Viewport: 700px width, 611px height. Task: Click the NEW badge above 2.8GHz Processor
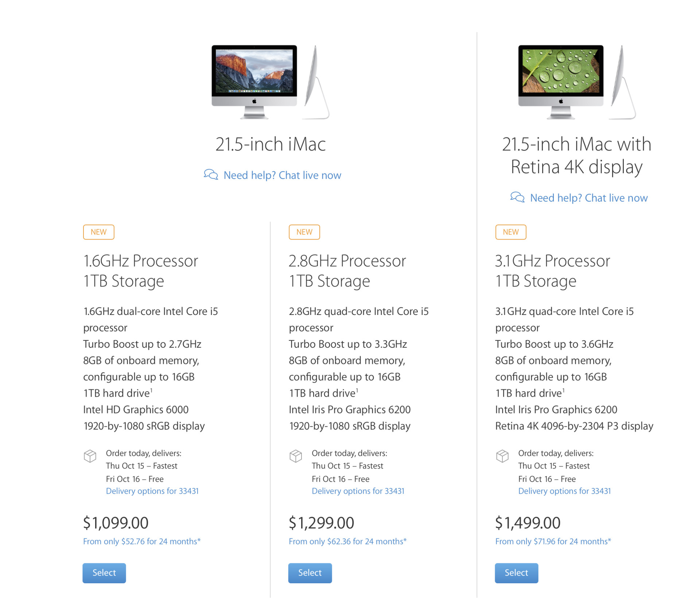pos(304,232)
